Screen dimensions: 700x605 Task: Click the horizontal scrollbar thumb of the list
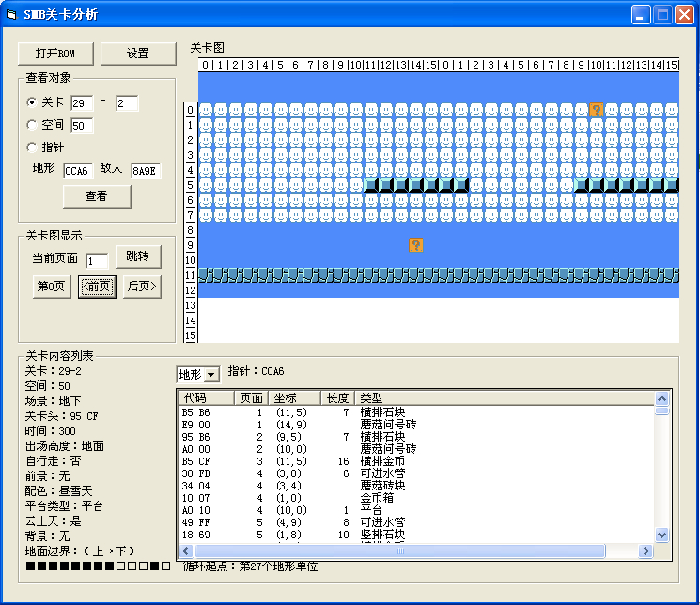coord(400,551)
